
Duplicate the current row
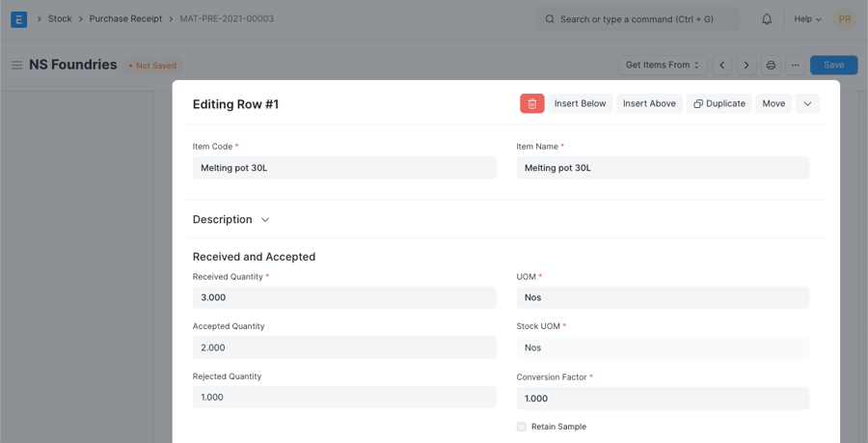(719, 103)
